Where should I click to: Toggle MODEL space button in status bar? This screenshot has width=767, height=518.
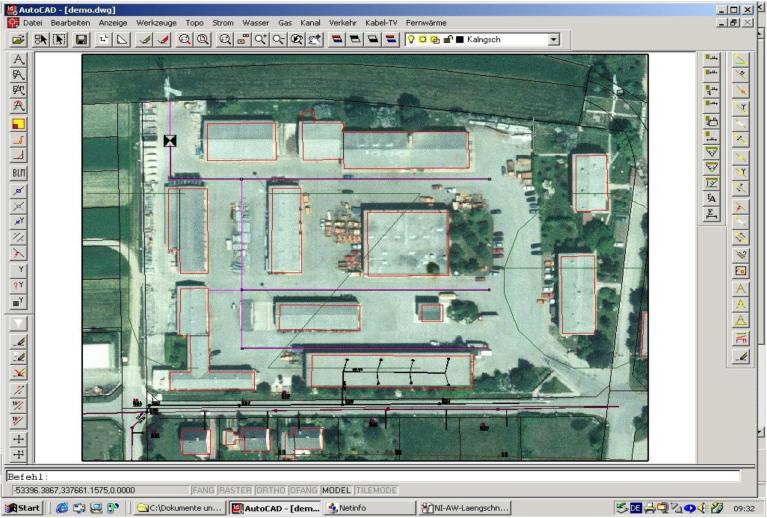pyautogui.click(x=336, y=490)
